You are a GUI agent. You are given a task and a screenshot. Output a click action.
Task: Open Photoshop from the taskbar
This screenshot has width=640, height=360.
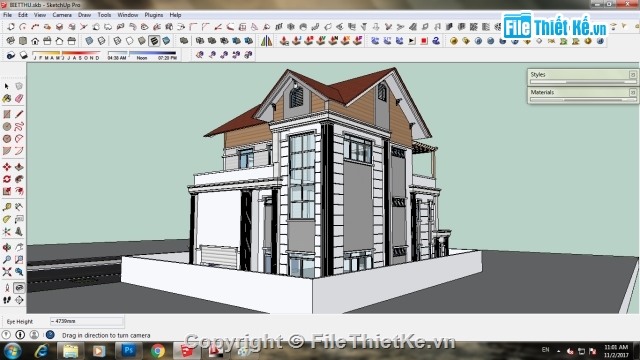pos(129,350)
